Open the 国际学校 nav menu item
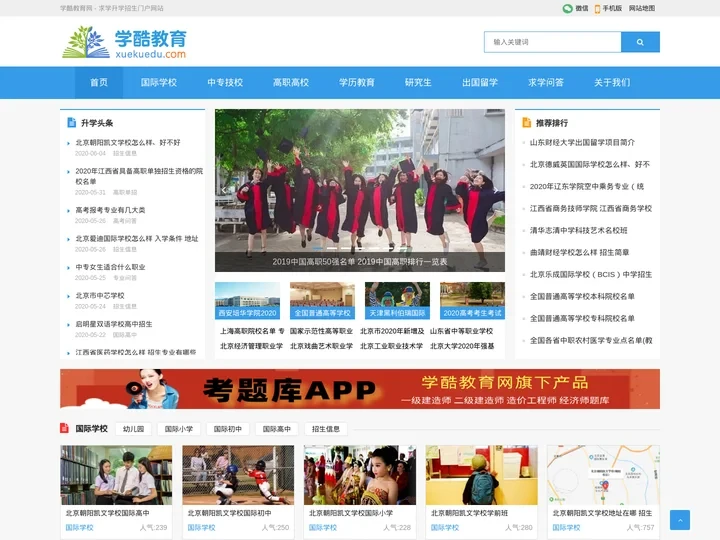This screenshot has height=540, width=720. 158,83
